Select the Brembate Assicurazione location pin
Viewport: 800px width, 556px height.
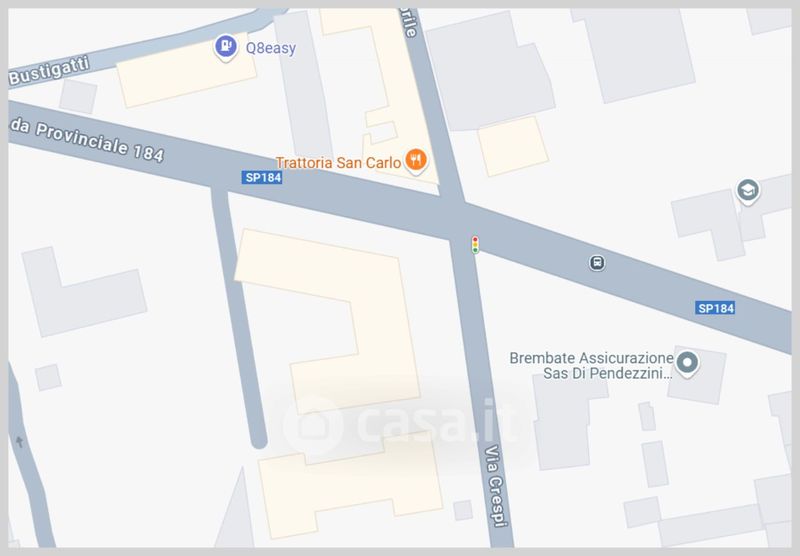click(687, 363)
